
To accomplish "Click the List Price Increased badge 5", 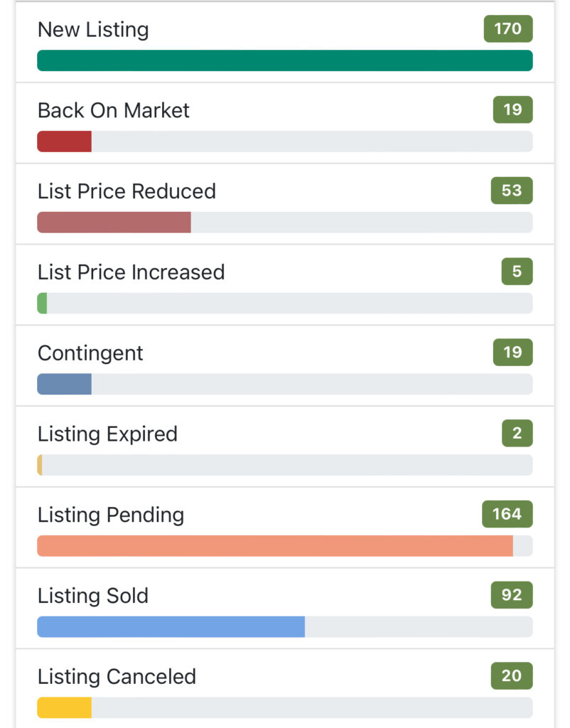I will click(517, 271).
